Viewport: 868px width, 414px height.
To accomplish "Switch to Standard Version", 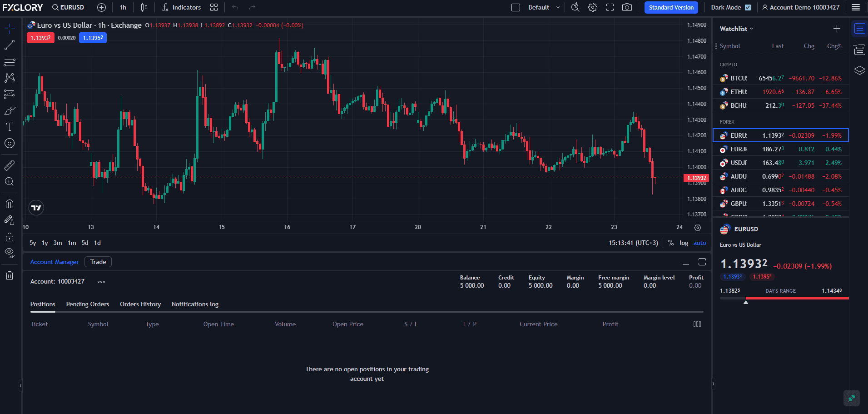I will [x=671, y=7].
